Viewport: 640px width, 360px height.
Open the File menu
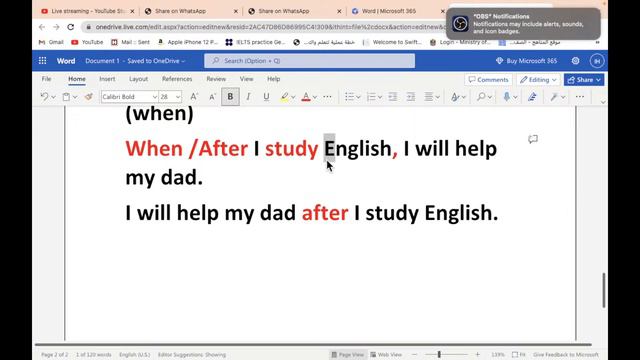47,79
